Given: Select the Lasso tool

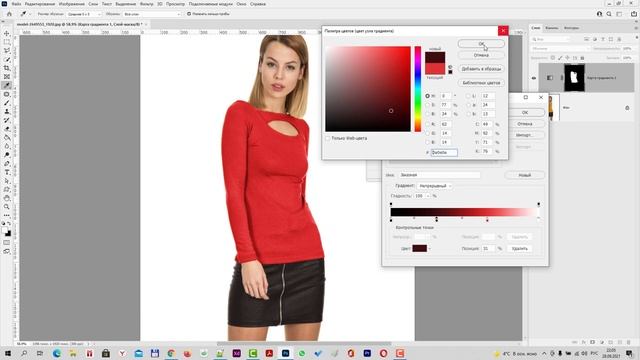Looking at the screenshot, I should point(7,51).
